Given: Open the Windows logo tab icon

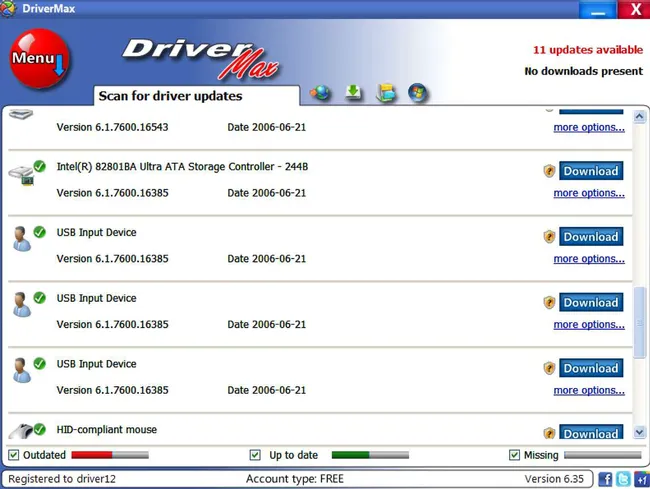Looking at the screenshot, I should click(417, 93).
